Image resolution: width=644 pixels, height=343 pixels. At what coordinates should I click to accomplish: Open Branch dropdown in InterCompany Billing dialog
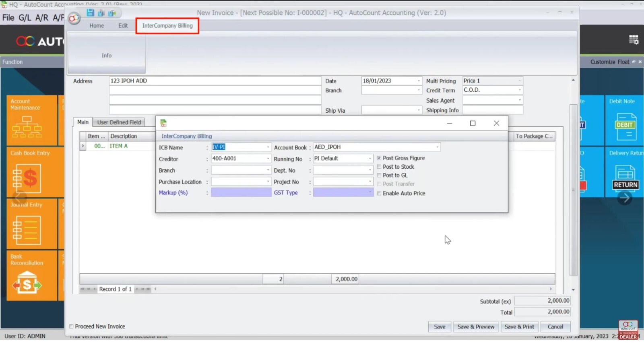pyautogui.click(x=268, y=170)
